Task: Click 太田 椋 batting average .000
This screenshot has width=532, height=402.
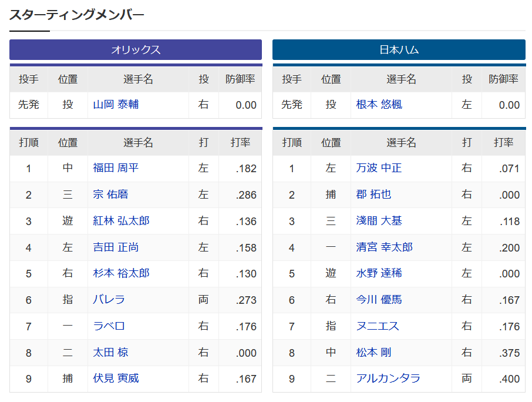Action: coord(246,353)
